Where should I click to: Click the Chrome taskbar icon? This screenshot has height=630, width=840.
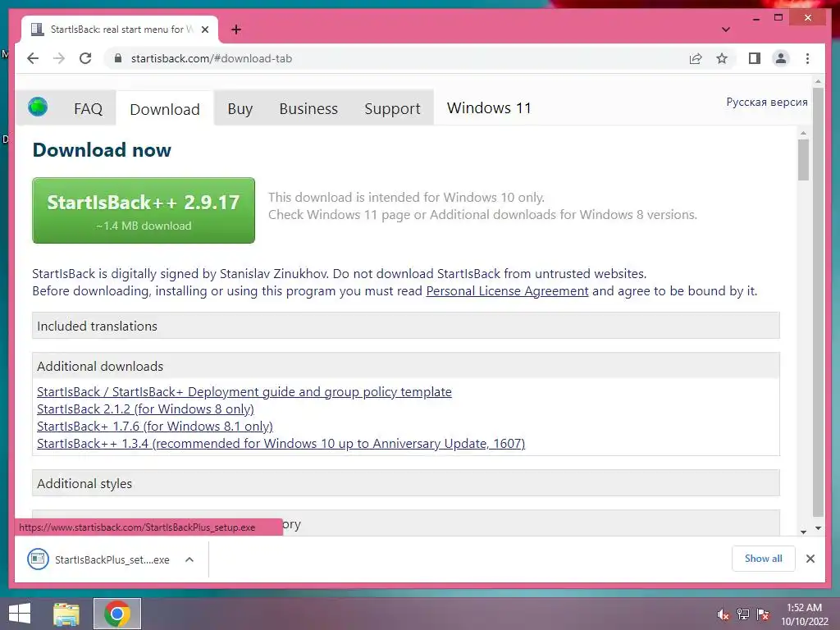click(x=116, y=614)
